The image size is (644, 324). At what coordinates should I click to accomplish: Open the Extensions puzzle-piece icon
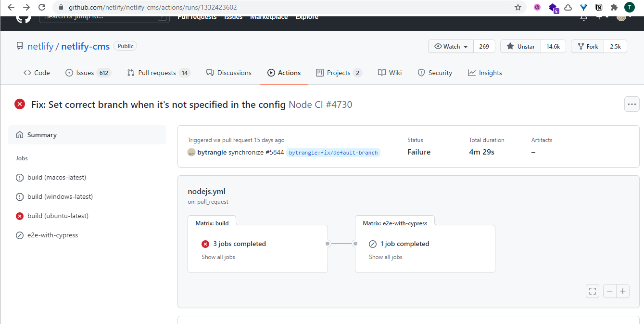(614, 7)
